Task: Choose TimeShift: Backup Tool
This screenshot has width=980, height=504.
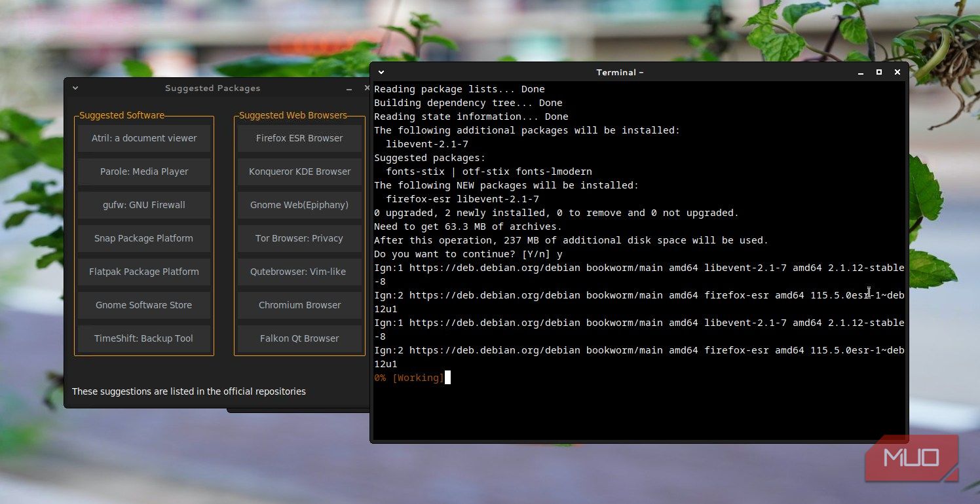Action: coord(144,338)
